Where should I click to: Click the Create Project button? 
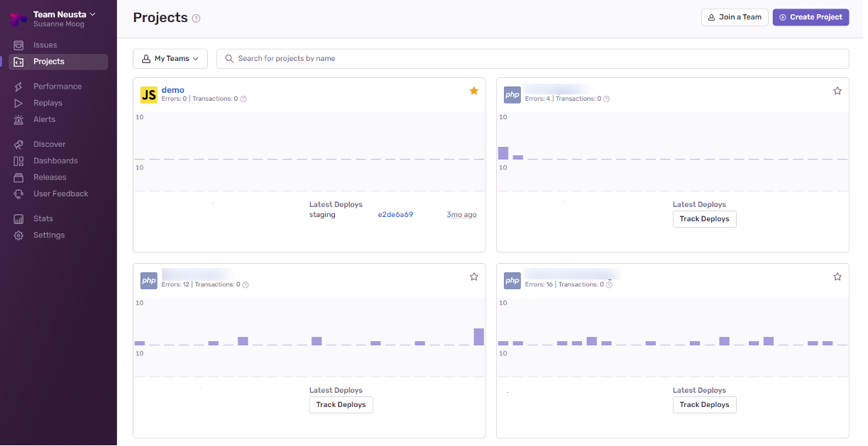811,17
